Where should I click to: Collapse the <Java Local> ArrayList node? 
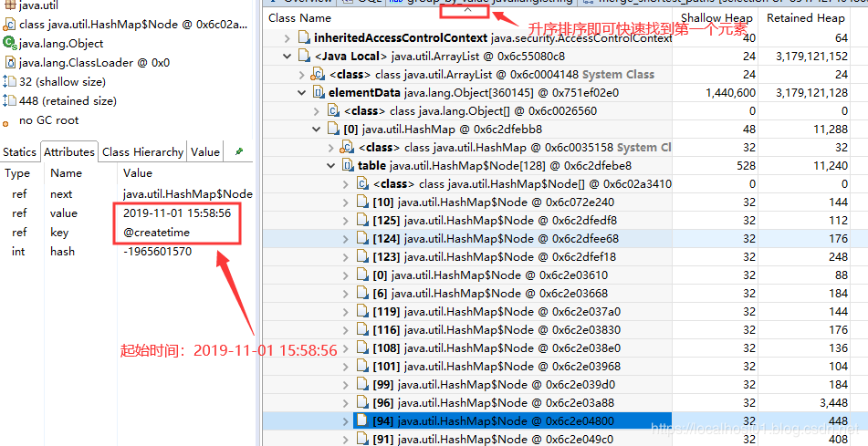point(288,56)
